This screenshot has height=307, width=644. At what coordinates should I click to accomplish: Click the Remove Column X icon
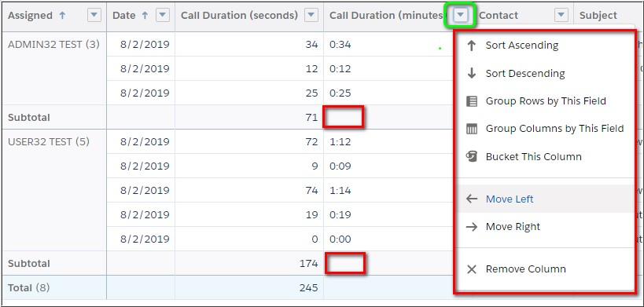point(472,269)
